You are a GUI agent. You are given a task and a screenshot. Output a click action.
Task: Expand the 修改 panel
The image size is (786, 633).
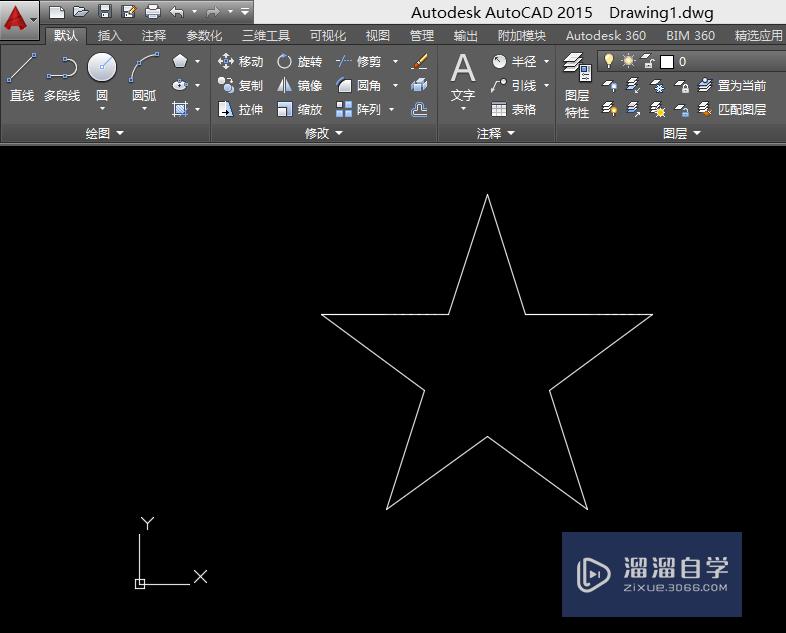click(323, 133)
